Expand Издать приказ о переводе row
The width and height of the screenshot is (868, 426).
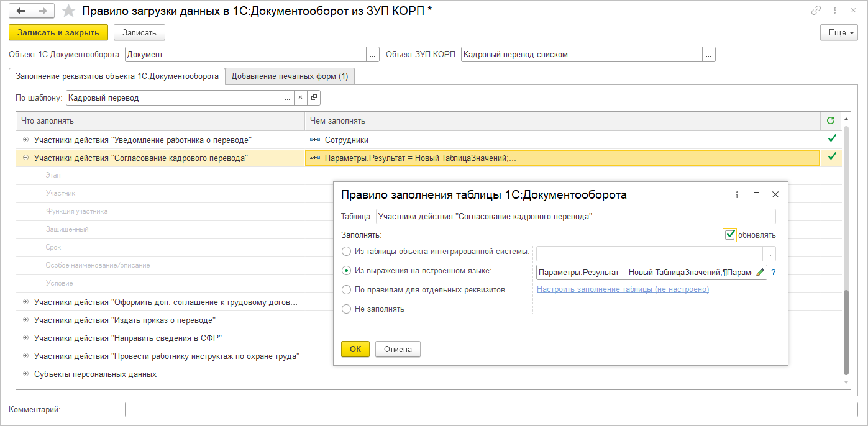click(x=25, y=320)
